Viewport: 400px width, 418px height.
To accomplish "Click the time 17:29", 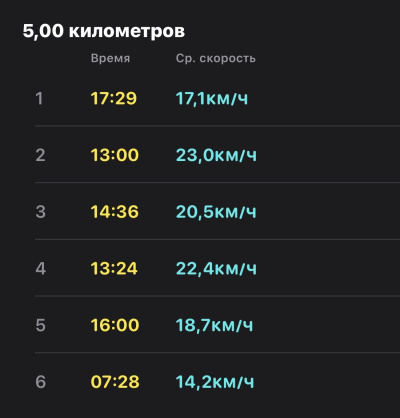I will pyautogui.click(x=114, y=99).
